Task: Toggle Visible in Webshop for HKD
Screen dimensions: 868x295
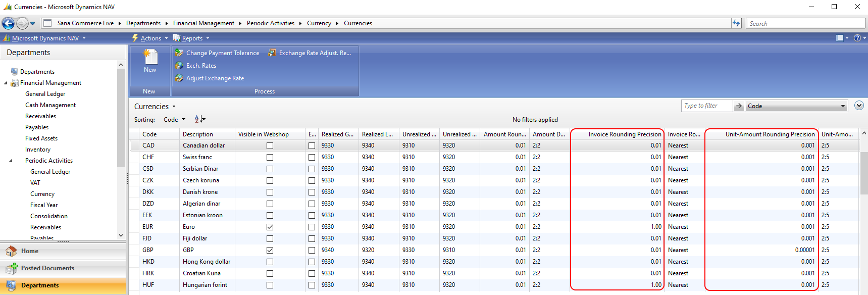Action: [270, 262]
